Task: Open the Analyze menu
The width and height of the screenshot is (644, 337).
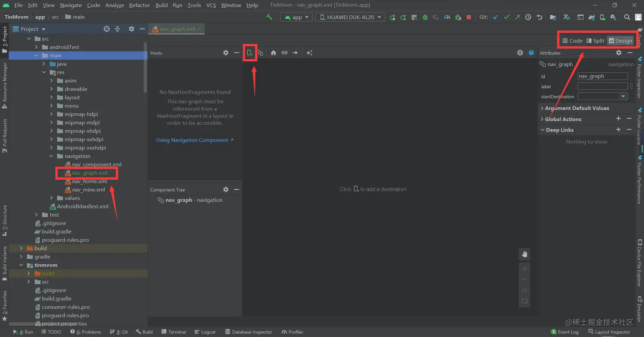Action: 114,5
